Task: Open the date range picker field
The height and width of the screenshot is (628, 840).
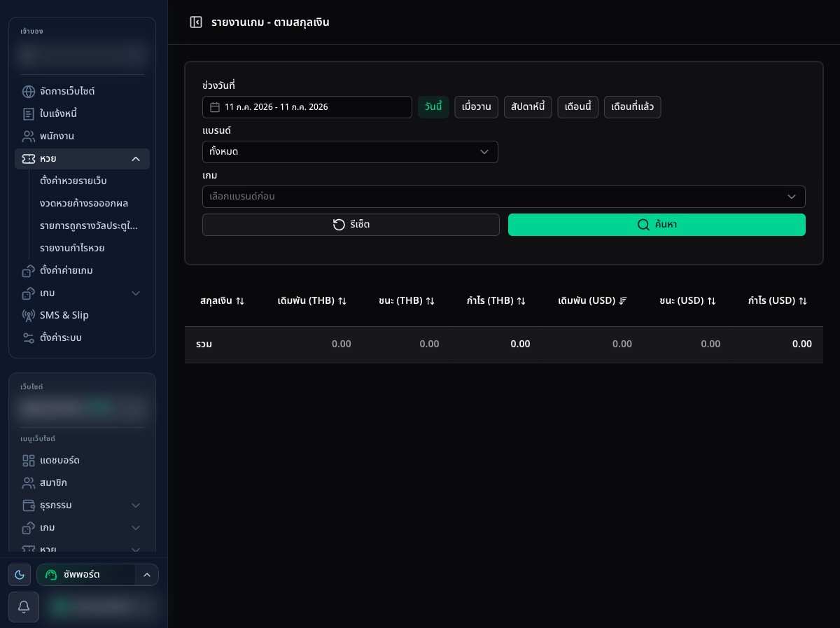Action: click(x=307, y=107)
